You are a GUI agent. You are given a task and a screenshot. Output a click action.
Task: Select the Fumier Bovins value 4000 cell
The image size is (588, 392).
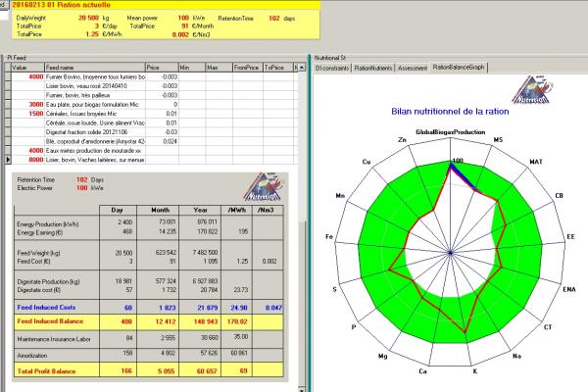tap(28, 76)
